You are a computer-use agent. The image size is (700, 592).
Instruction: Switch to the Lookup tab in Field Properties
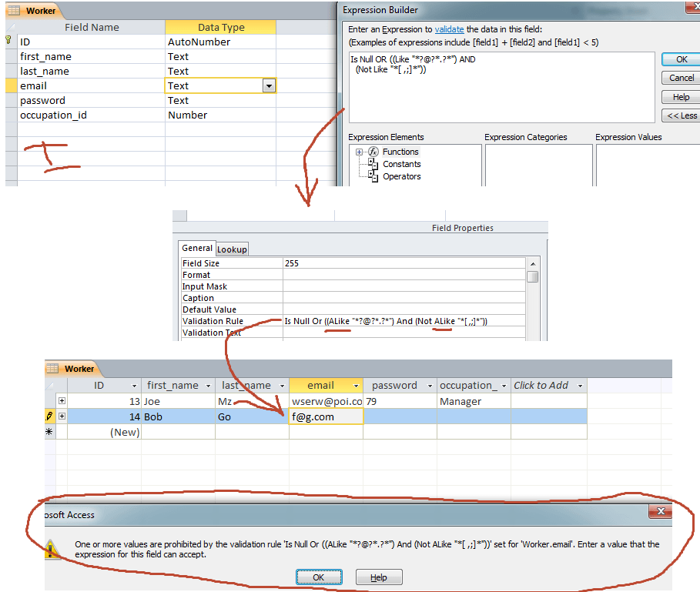click(232, 249)
